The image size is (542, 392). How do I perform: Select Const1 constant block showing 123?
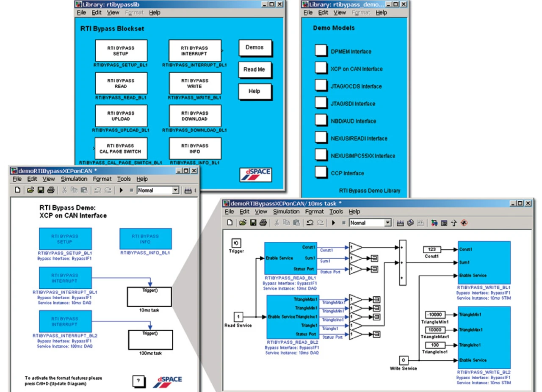coord(432,250)
